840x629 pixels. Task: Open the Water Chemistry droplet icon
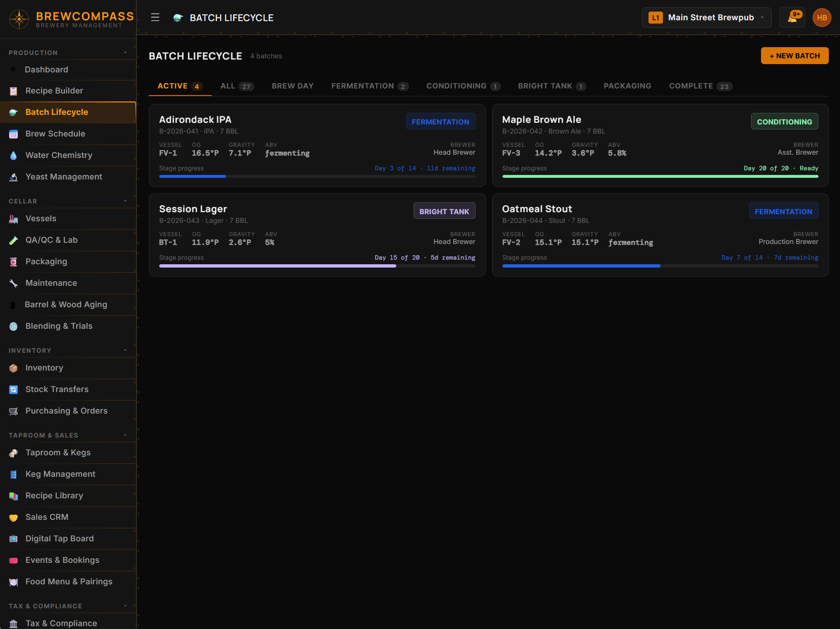pos(13,155)
